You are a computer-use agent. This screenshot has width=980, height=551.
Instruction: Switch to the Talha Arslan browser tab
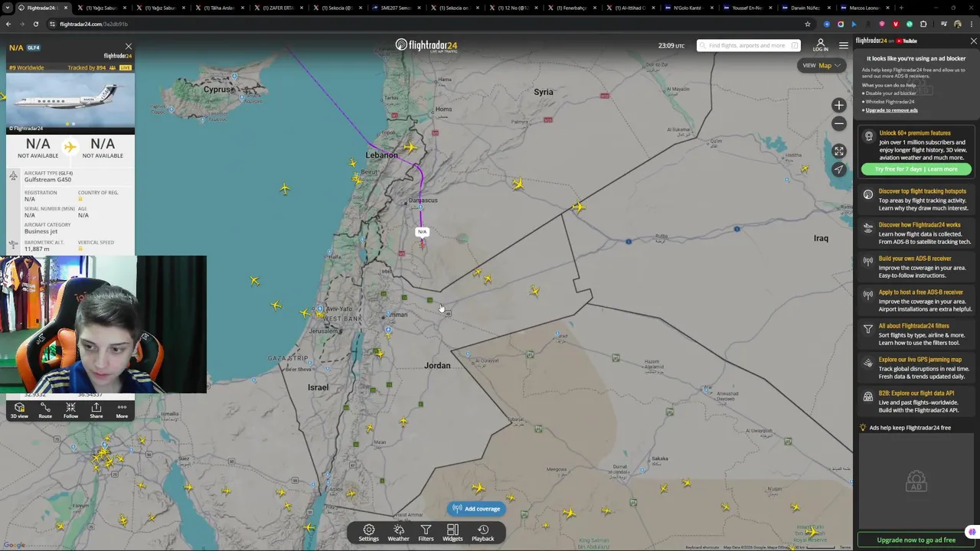pyautogui.click(x=219, y=8)
